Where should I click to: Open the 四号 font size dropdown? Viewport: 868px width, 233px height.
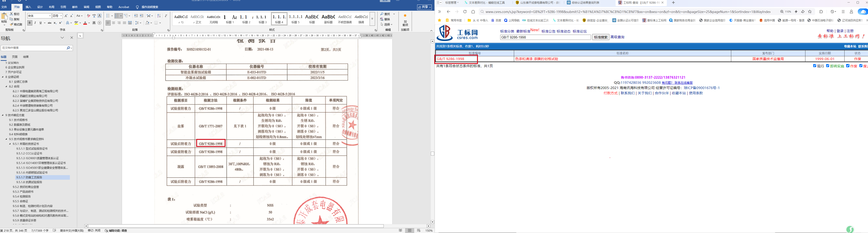click(x=61, y=16)
